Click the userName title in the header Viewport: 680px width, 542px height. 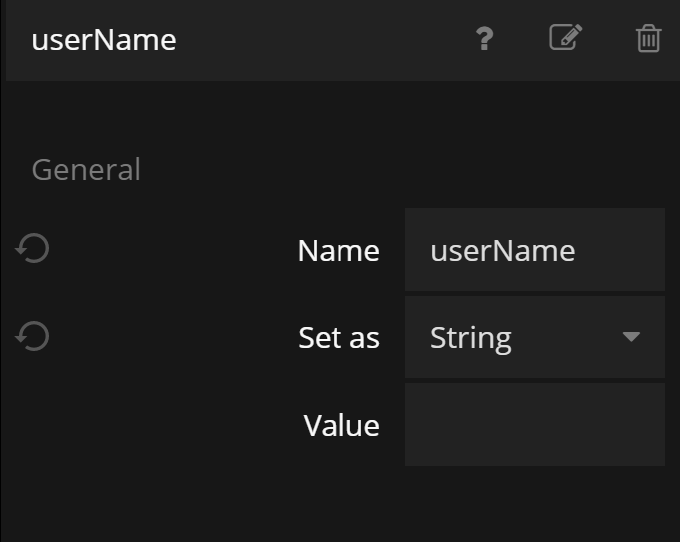pos(104,40)
